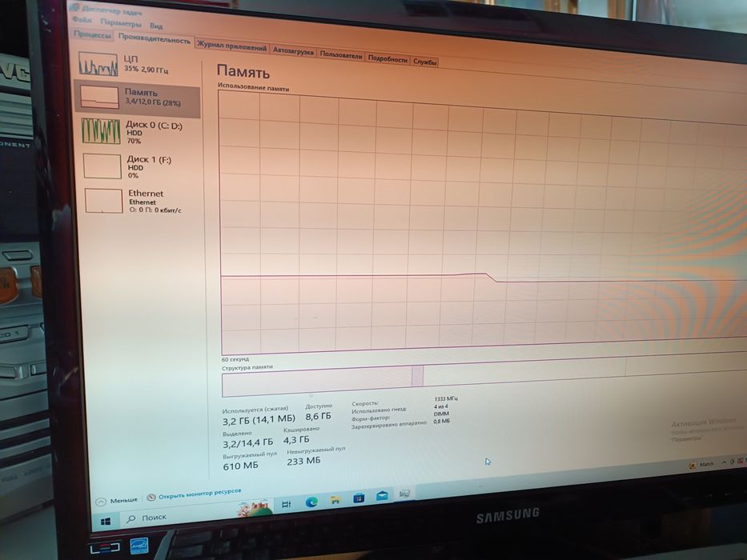
Task: Click the 60 секунд graph label
Action: [235, 359]
